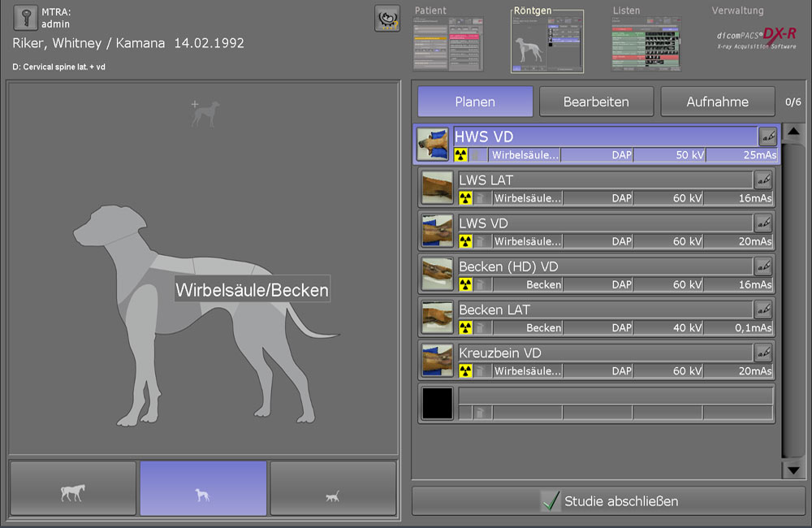Viewport: 812px width, 528px height.
Task: Click radiation icon in Becken (HD) VD row
Action: coord(465,284)
